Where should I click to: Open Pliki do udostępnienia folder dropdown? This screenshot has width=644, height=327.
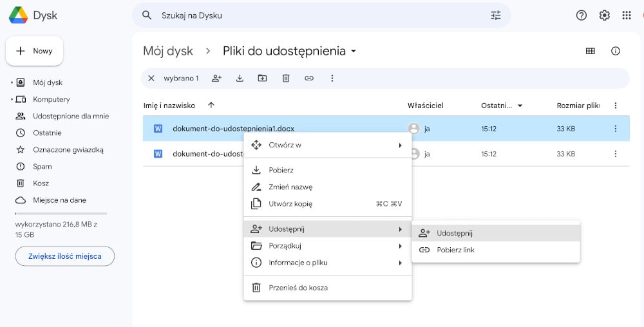tap(353, 51)
